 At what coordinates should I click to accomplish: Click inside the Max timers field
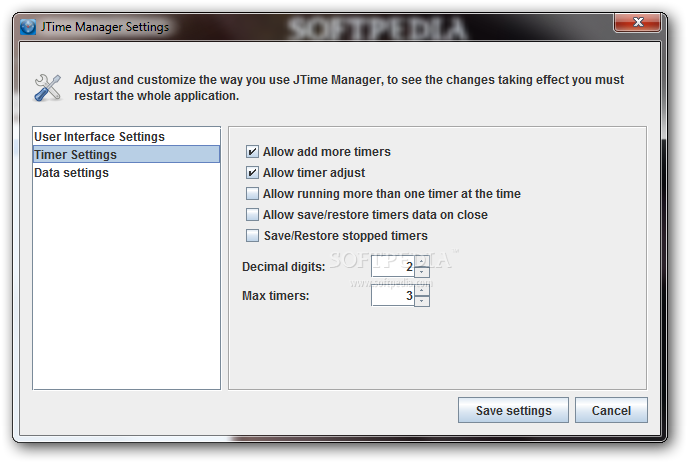393,295
